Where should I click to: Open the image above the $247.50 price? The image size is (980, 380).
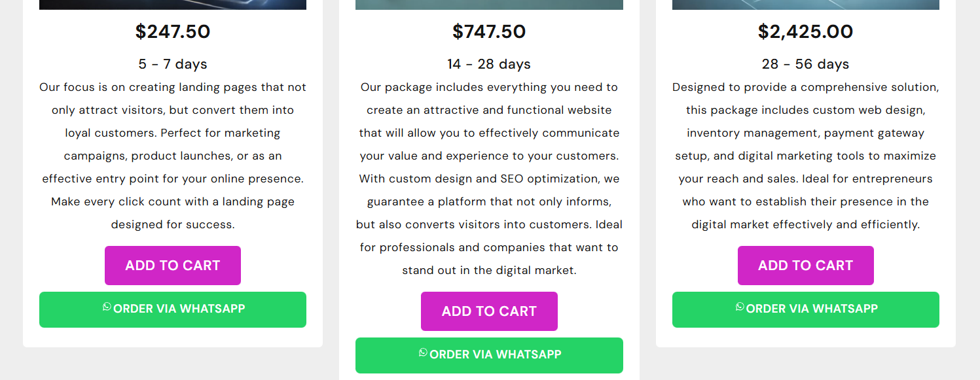click(173, 5)
